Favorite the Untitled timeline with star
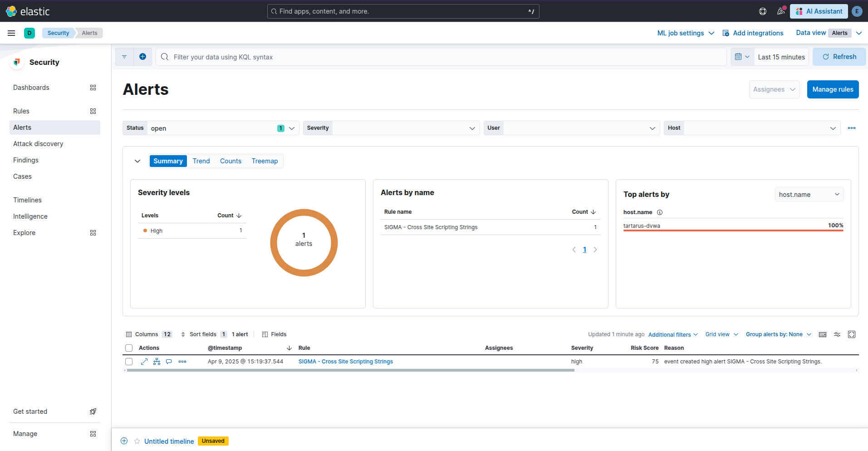This screenshot has height=451, width=868. tap(137, 441)
